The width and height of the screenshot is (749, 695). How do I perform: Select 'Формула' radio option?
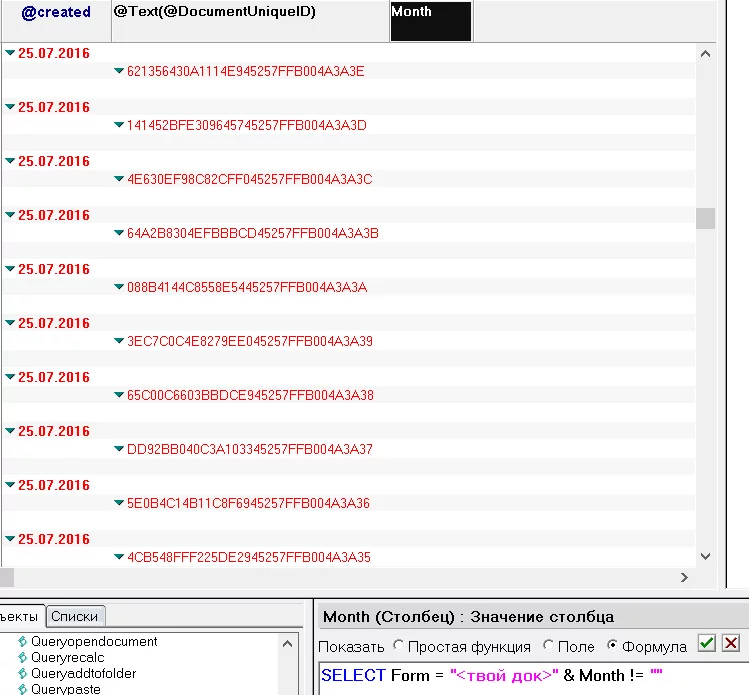(613, 646)
